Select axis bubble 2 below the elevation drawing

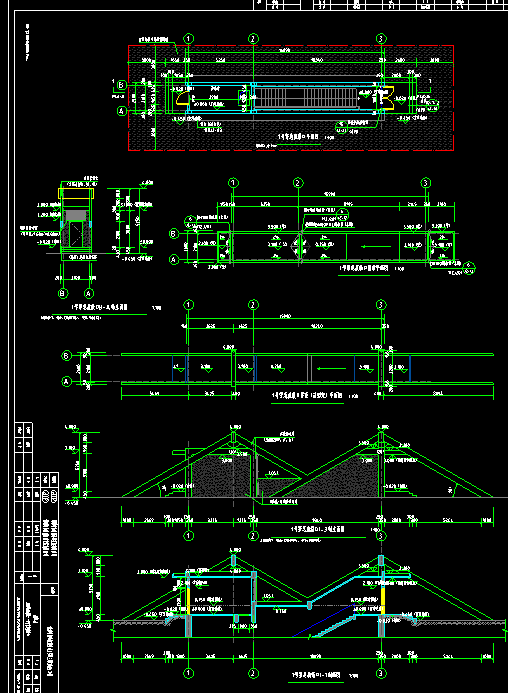tap(253, 536)
